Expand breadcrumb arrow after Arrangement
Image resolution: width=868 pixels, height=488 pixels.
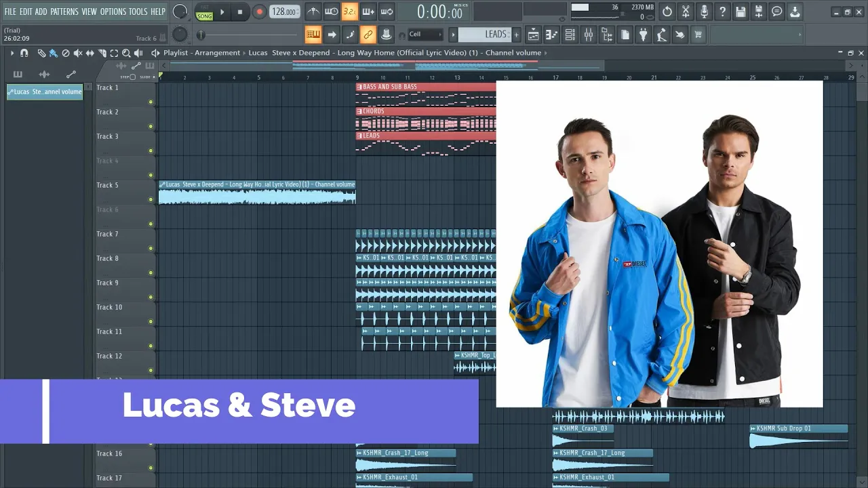click(x=244, y=53)
